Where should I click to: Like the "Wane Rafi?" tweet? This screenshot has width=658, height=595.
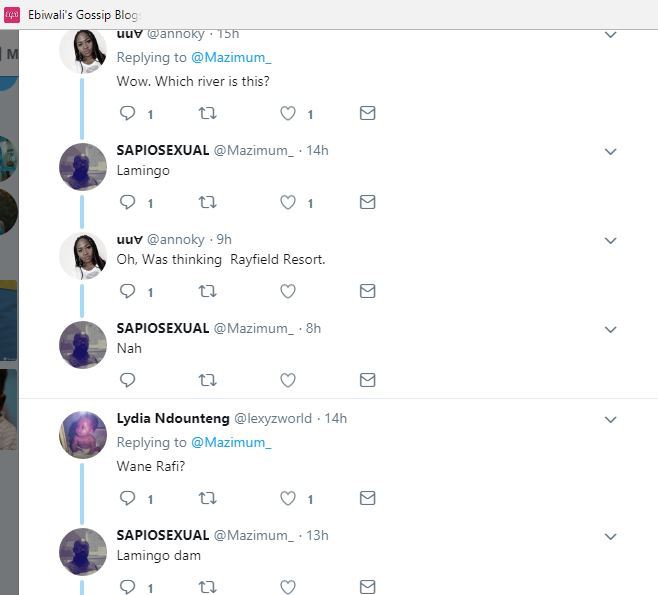tap(288, 498)
